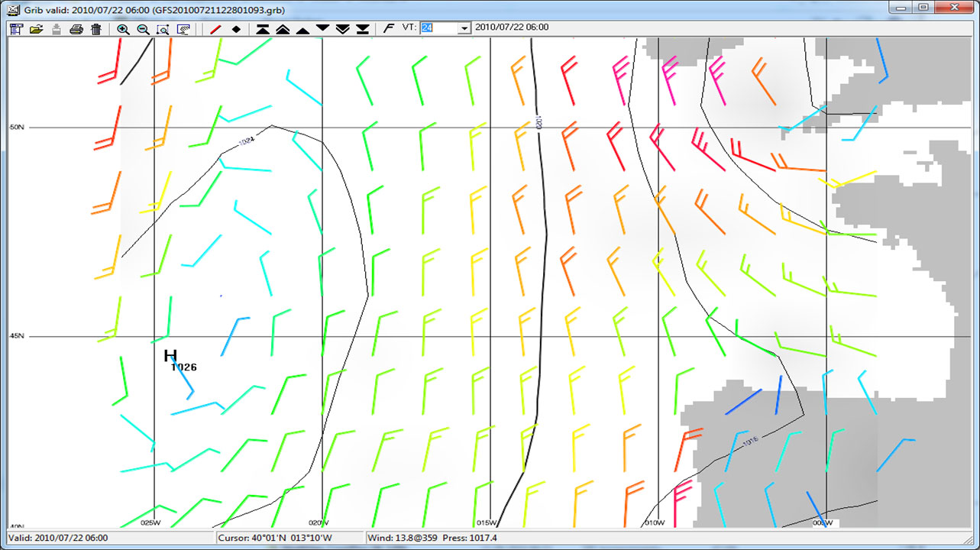Skip back with the double up arrow
This screenshot has height=550, width=980.
click(283, 29)
